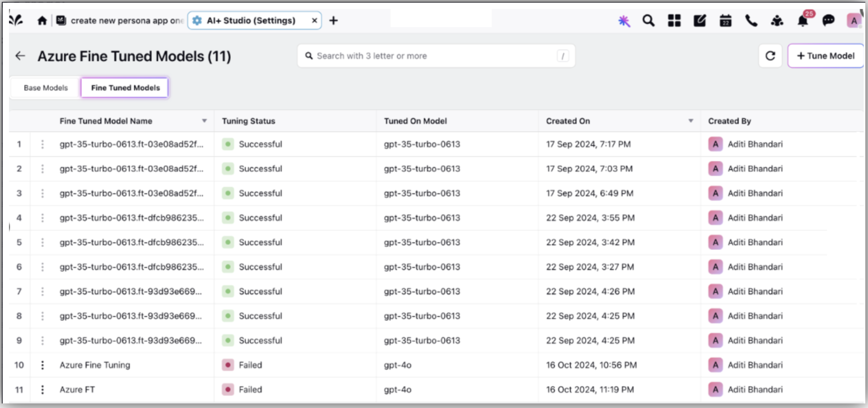Open Azure Fine Tuning row actions menu

pos(43,365)
